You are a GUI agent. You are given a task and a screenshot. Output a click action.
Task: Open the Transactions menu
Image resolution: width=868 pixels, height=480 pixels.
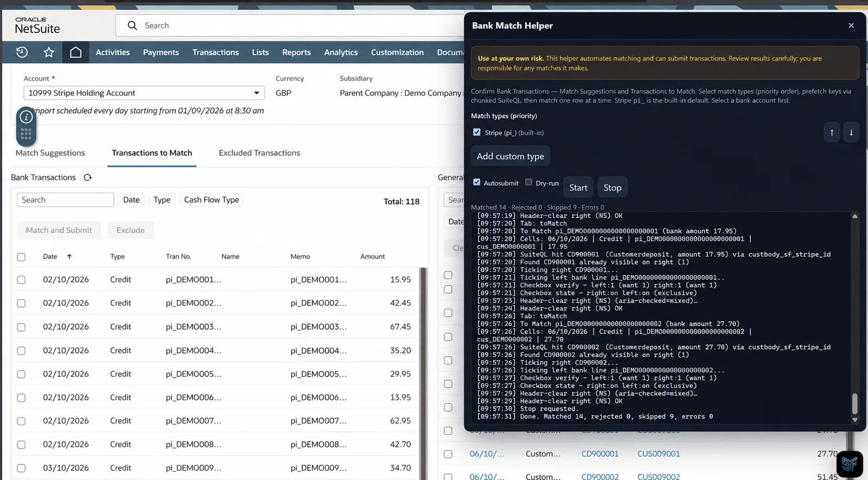215,52
